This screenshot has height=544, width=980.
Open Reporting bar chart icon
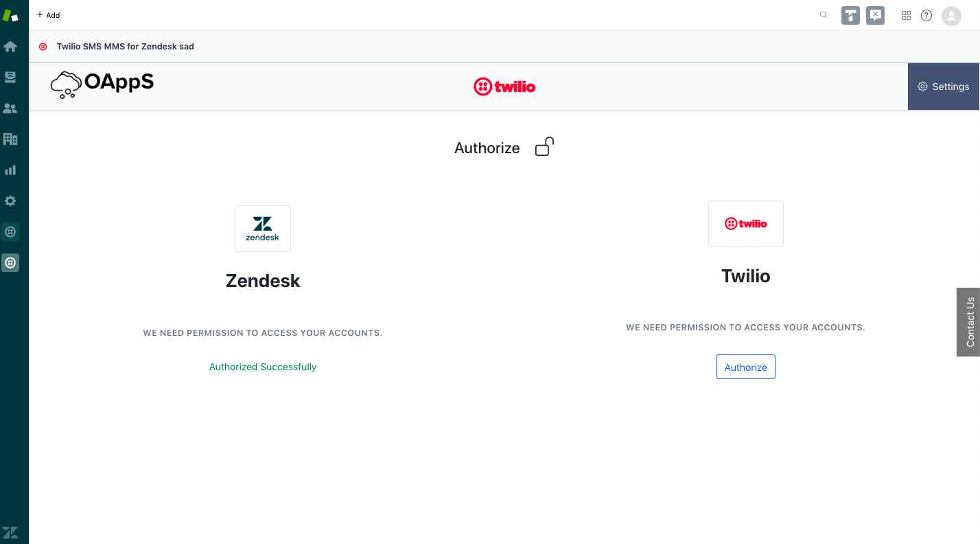point(10,170)
